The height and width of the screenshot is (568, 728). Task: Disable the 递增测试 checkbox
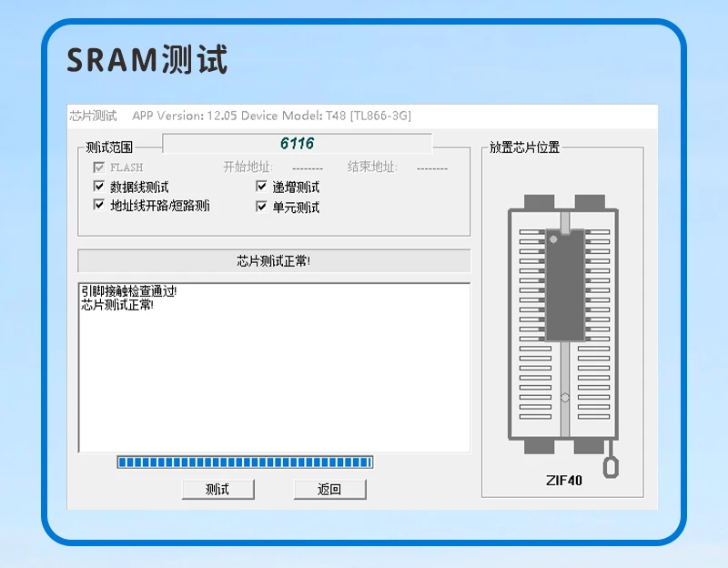click(x=261, y=187)
